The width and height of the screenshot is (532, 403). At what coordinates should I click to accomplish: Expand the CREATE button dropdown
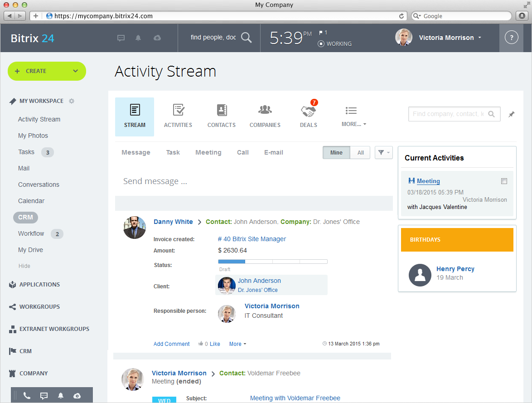pos(75,71)
